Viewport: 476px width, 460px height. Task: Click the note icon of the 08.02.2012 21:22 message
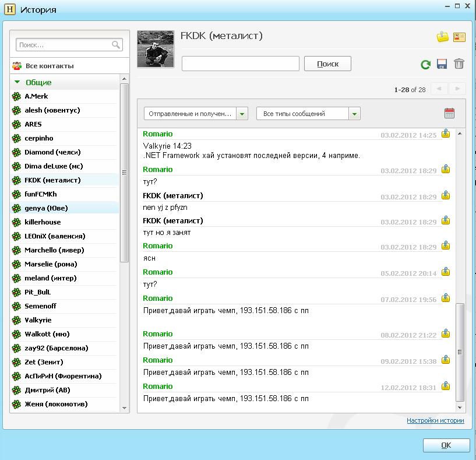(x=446, y=333)
